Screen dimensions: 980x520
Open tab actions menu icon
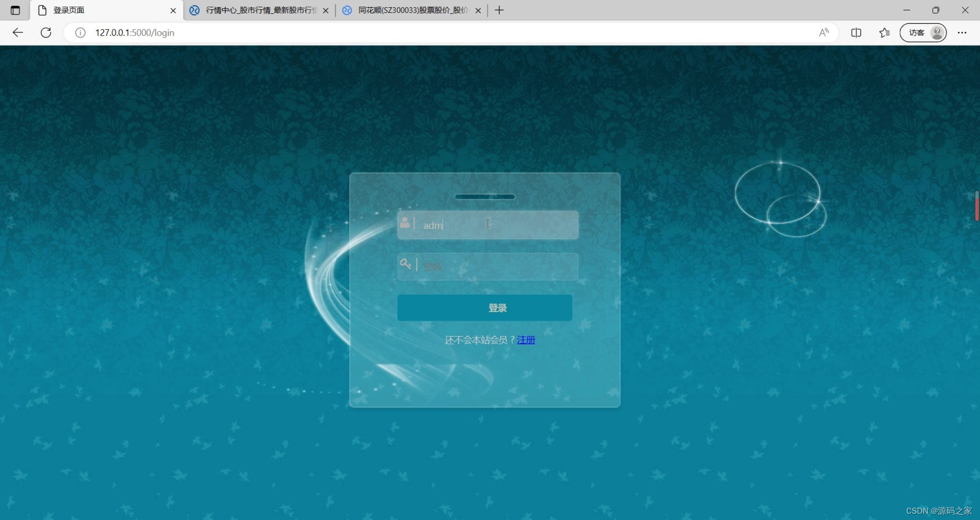pyautogui.click(x=15, y=10)
